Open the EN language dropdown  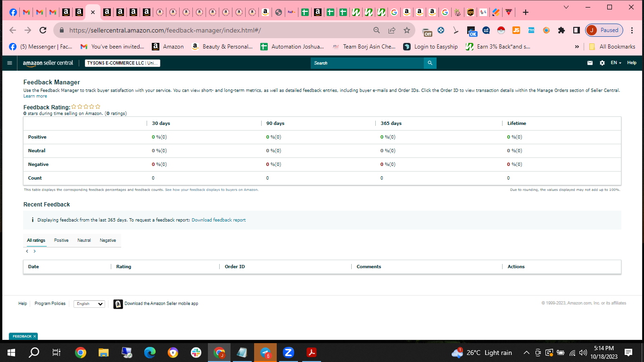tap(616, 63)
